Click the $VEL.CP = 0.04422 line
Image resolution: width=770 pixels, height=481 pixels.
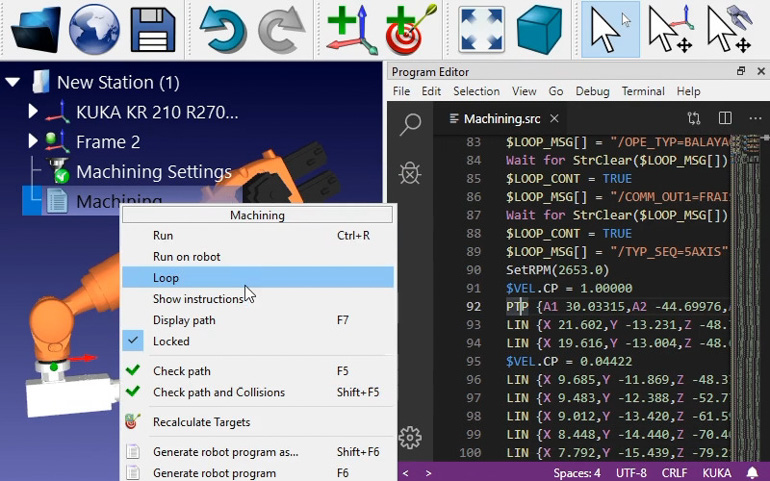569,361
